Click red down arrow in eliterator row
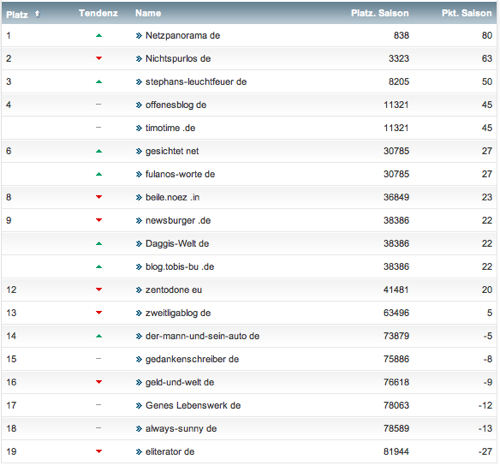Viewport: 500px width, 466px height. click(x=99, y=451)
